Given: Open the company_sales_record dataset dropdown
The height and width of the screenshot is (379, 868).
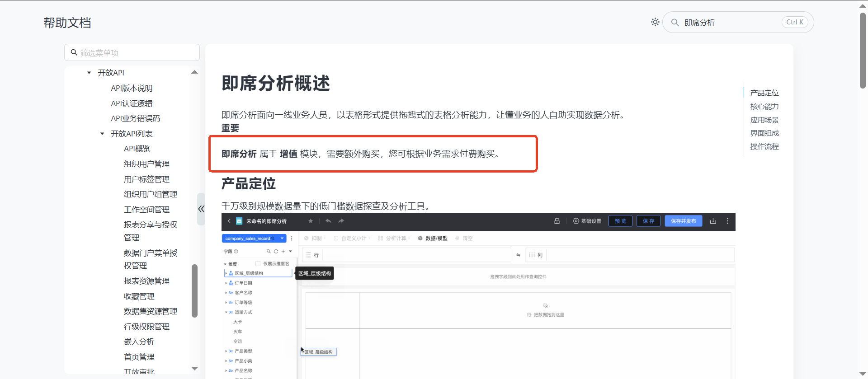Looking at the screenshot, I should click(282, 239).
